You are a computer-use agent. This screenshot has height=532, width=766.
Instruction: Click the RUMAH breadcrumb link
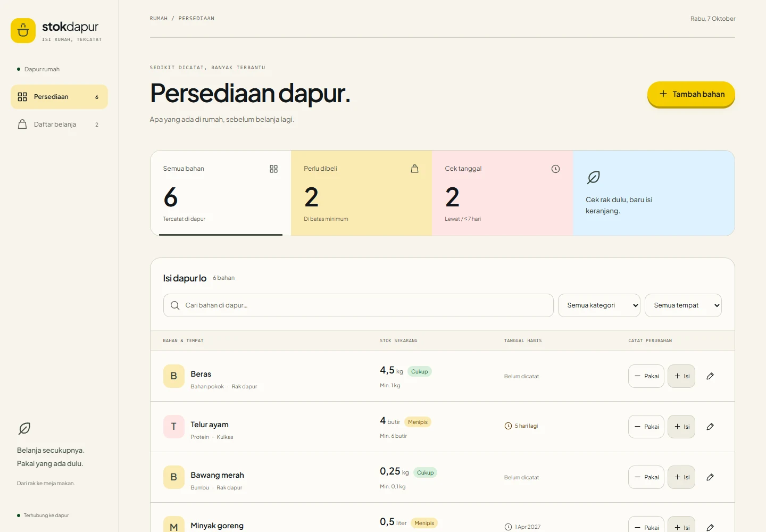pos(159,19)
